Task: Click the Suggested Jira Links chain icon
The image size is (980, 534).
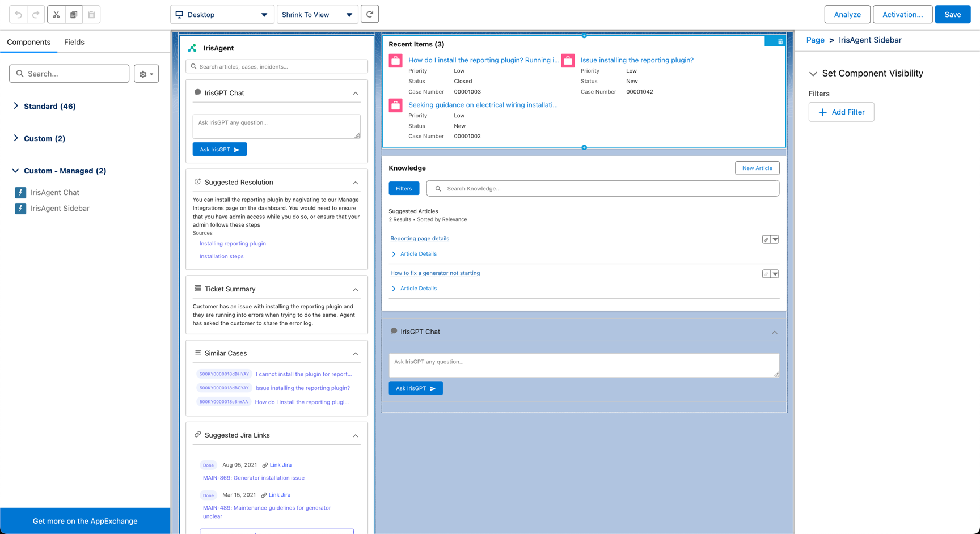Action: [x=197, y=435]
